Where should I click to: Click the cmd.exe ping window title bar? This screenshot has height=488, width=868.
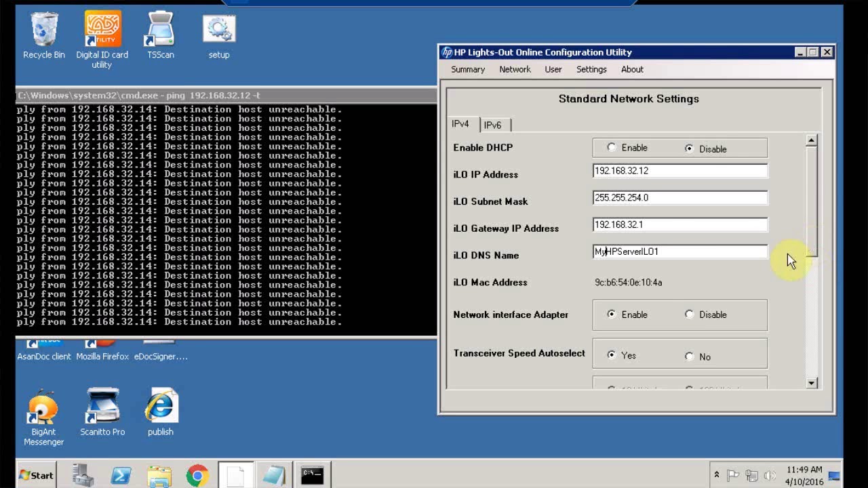tap(226, 95)
